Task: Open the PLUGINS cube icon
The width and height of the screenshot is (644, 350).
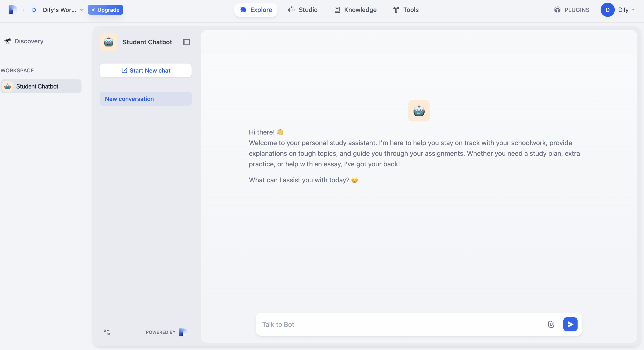Action: point(557,10)
